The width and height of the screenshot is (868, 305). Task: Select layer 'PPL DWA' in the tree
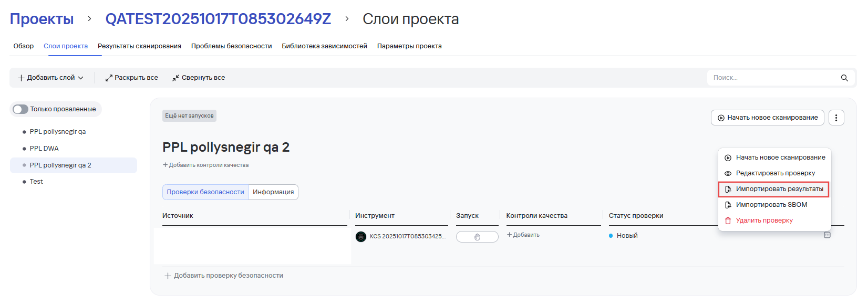tap(44, 149)
